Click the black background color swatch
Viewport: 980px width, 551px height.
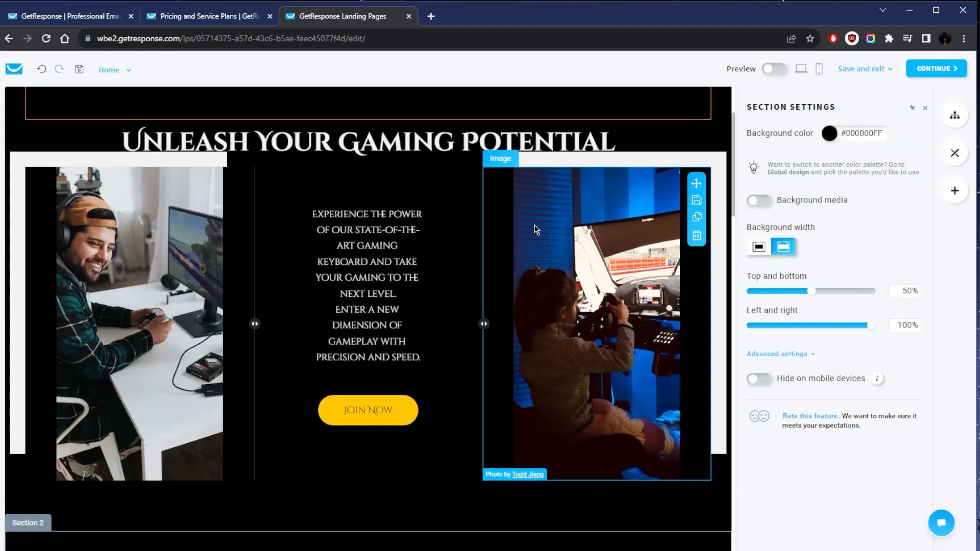[x=830, y=133]
